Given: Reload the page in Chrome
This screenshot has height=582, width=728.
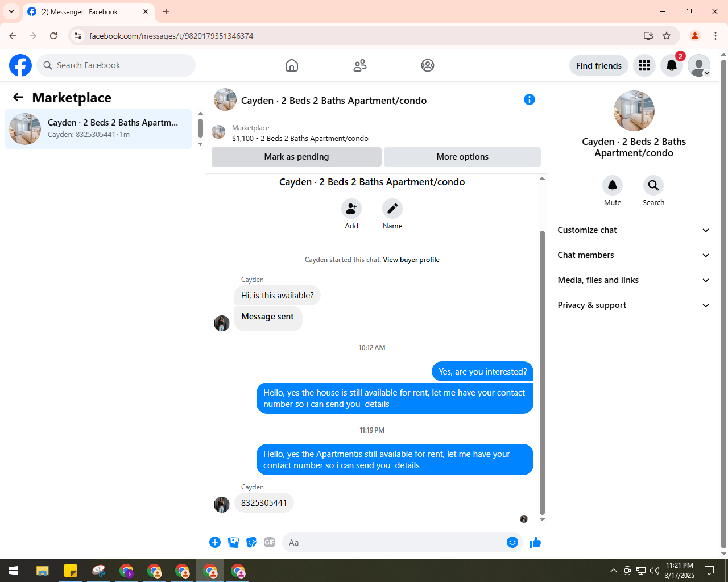Looking at the screenshot, I should click(x=53, y=36).
